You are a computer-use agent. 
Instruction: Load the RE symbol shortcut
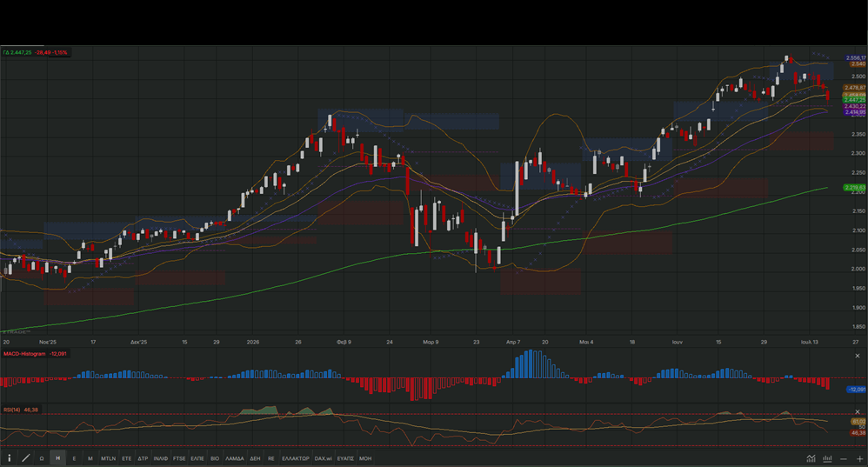[271, 458]
